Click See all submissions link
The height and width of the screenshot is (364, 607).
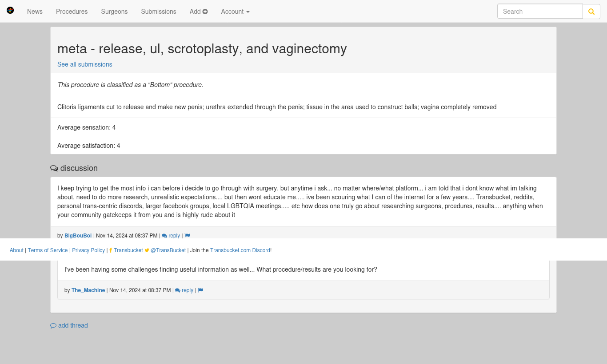(84, 64)
